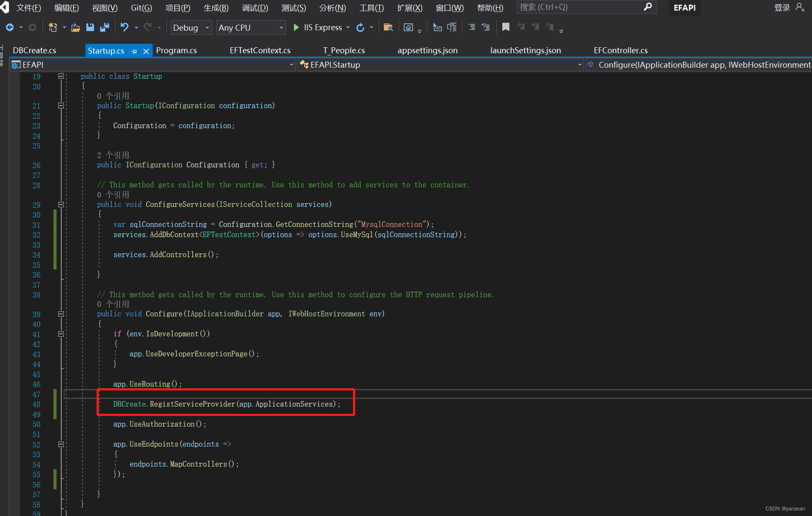Open the 工具(T) menu
Viewport: 812px width, 516px height.
pyautogui.click(x=371, y=8)
